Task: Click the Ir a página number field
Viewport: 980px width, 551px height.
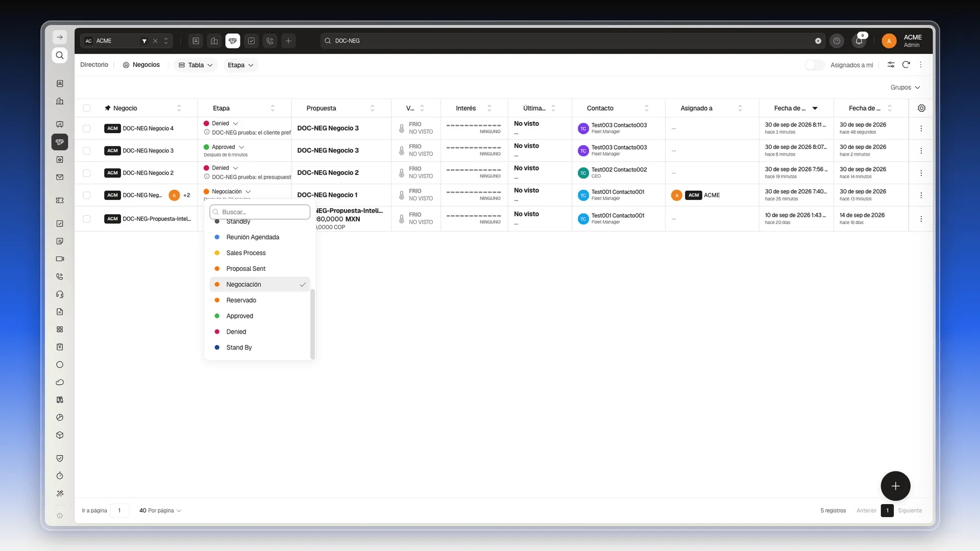Action: coord(119,510)
